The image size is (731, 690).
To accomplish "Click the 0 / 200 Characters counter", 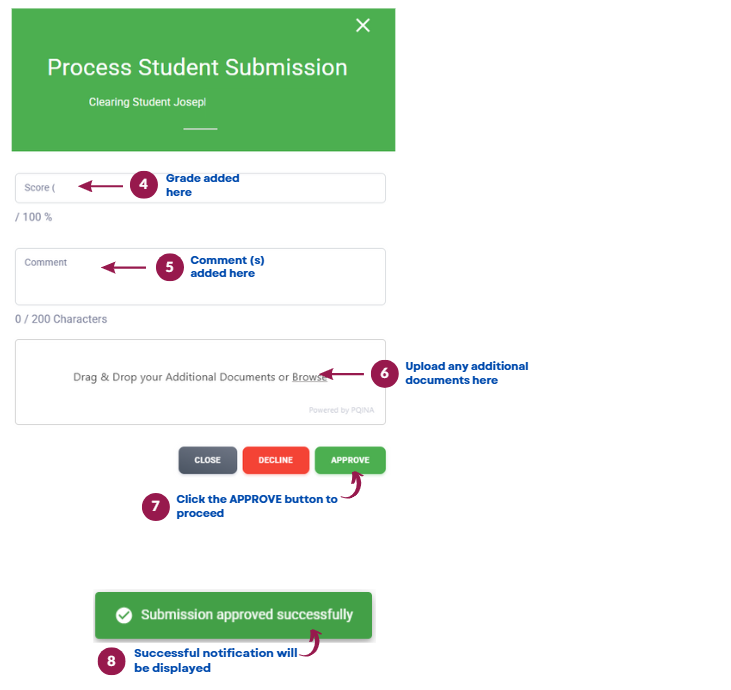I will tap(61, 319).
